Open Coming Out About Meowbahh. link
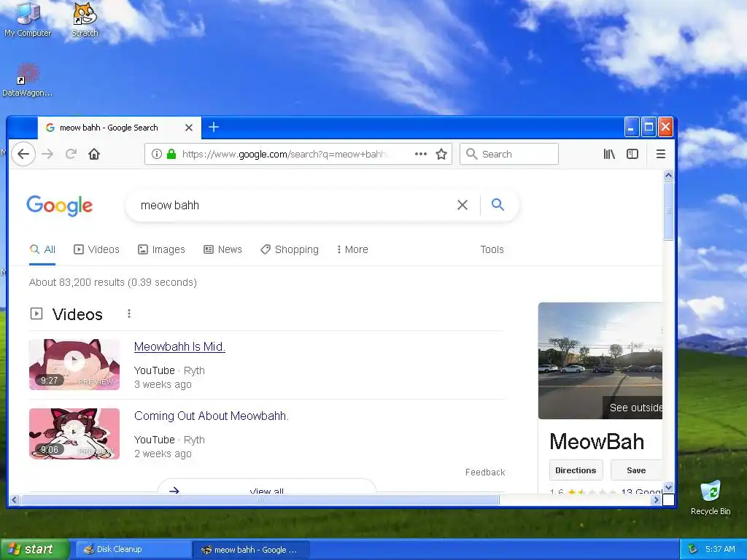Screen dimensions: 747x560 click(212, 416)
